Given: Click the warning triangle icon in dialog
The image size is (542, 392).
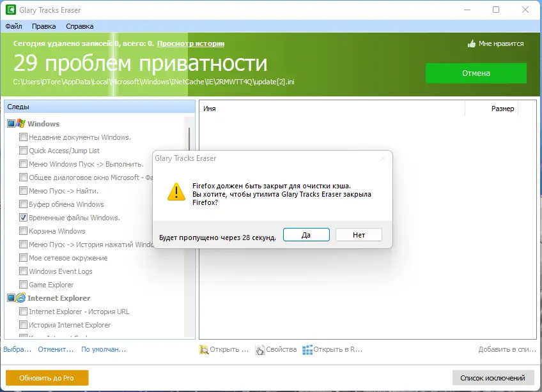Looking at the screenshot, I should pyautogui.click(x=176, y=192).
